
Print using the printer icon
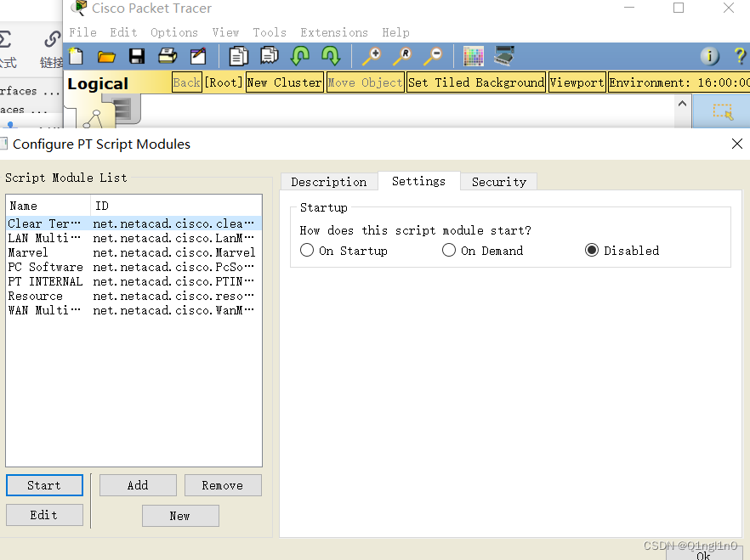(168, 56)
